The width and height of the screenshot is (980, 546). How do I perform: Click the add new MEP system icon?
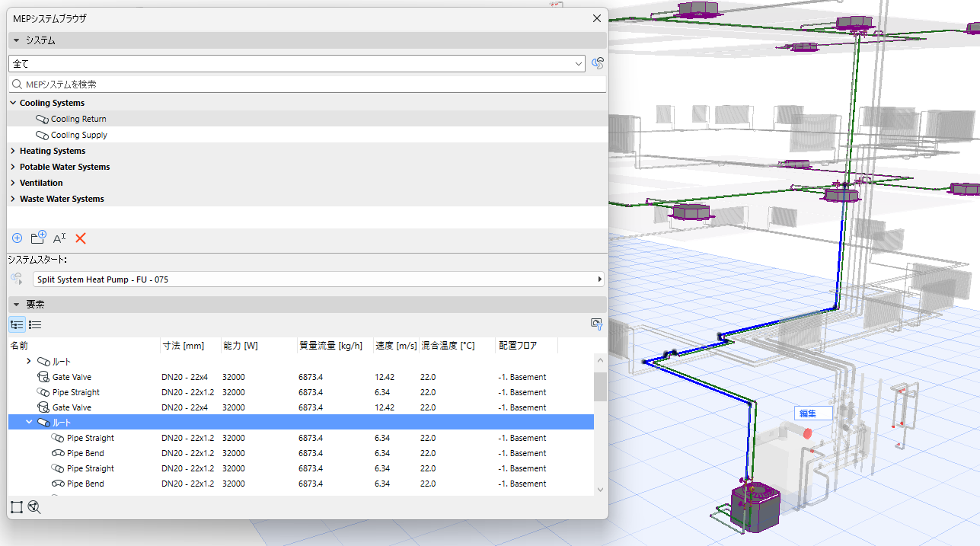18,238
